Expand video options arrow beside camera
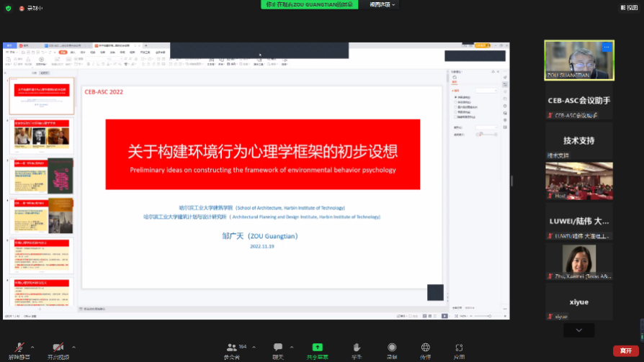The width and height of the screenshot is (644, 362). (x=73, y=346)
